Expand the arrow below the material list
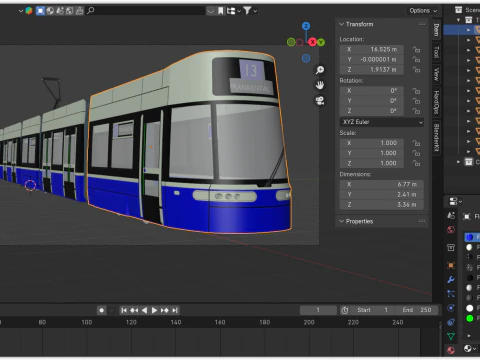480x360 pixels. click(x=469, y=336)
